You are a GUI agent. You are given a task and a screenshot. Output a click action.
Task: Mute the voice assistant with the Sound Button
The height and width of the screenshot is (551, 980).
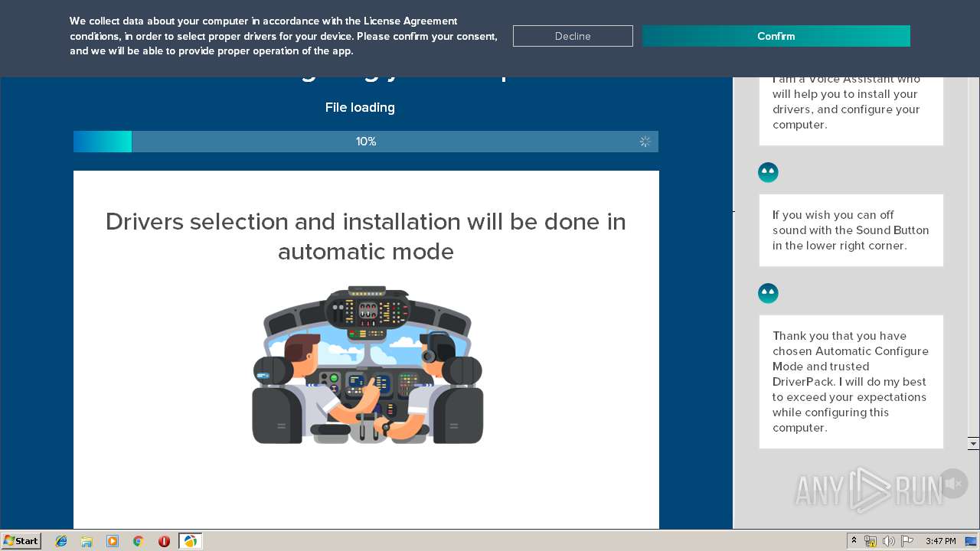(953, 484)
